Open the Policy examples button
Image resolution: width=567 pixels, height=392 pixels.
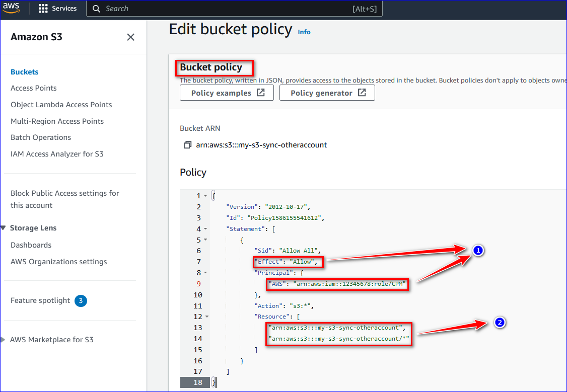tap(227, 93)
